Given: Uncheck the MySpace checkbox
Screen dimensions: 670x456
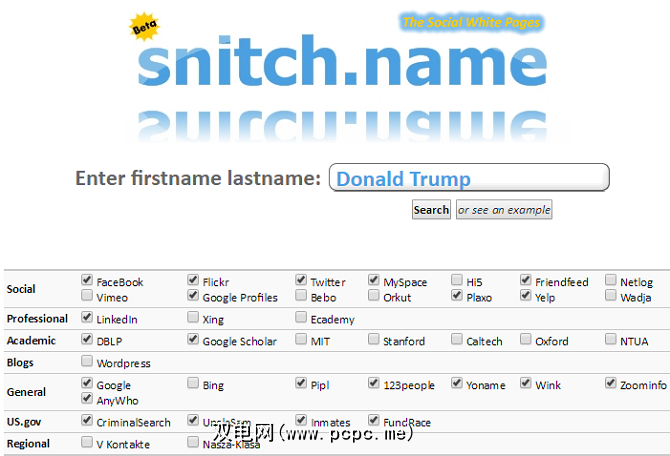Looking at the screenshot, I should click(x=373, y=280).
